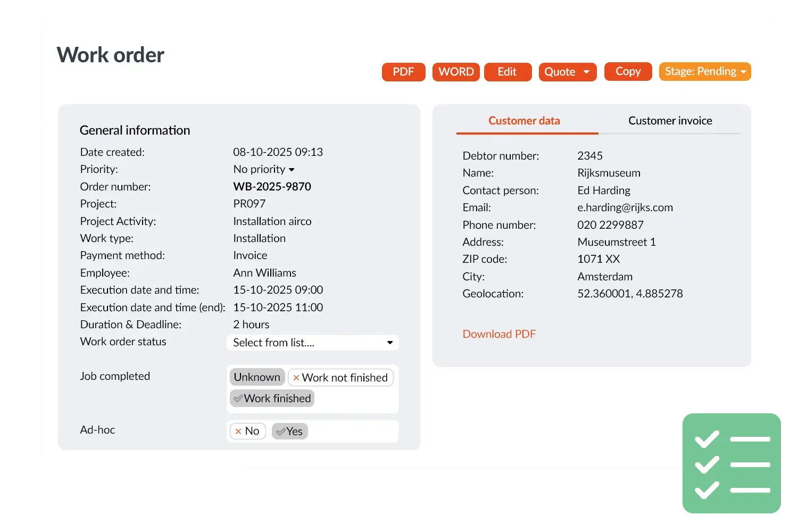Open the Quote dropdown menu

click(x=567, y=72)
